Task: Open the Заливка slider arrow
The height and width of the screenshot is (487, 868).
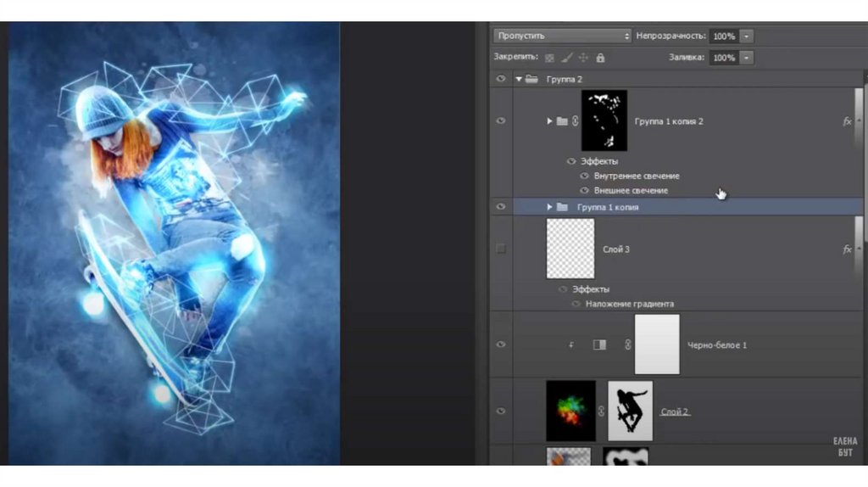Action: pos(746,58)
